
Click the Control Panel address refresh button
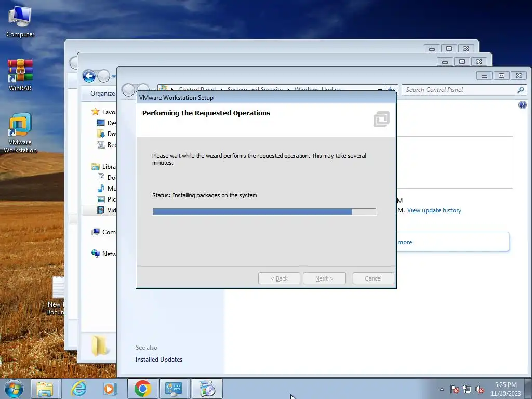pos(391,89)
